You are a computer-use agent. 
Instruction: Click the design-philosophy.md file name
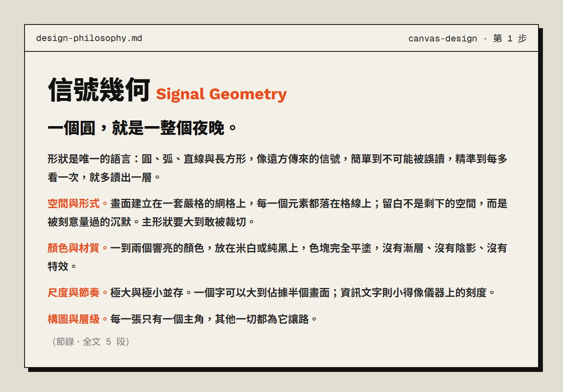[x=89, y=38]
